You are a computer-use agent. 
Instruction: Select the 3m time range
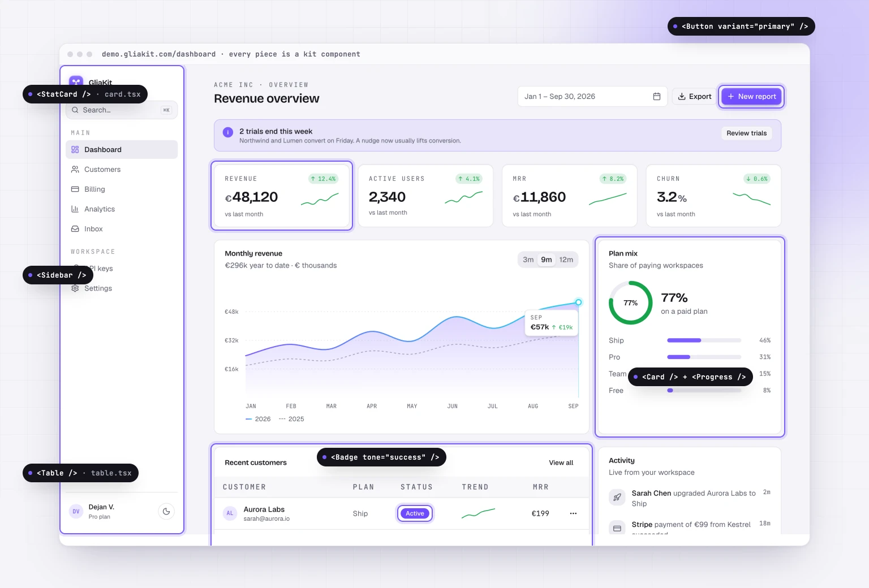pyautogui.click(x=528, y=260)
